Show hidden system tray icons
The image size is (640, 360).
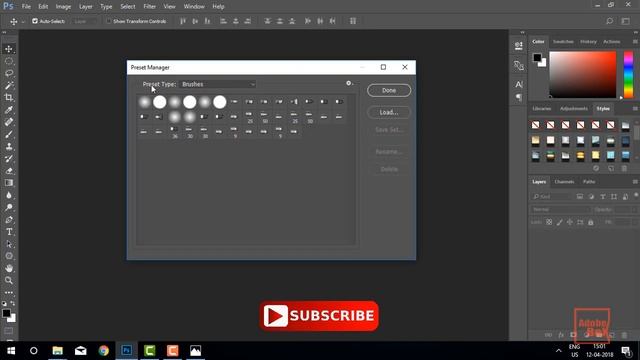click(x=558, y=351)
